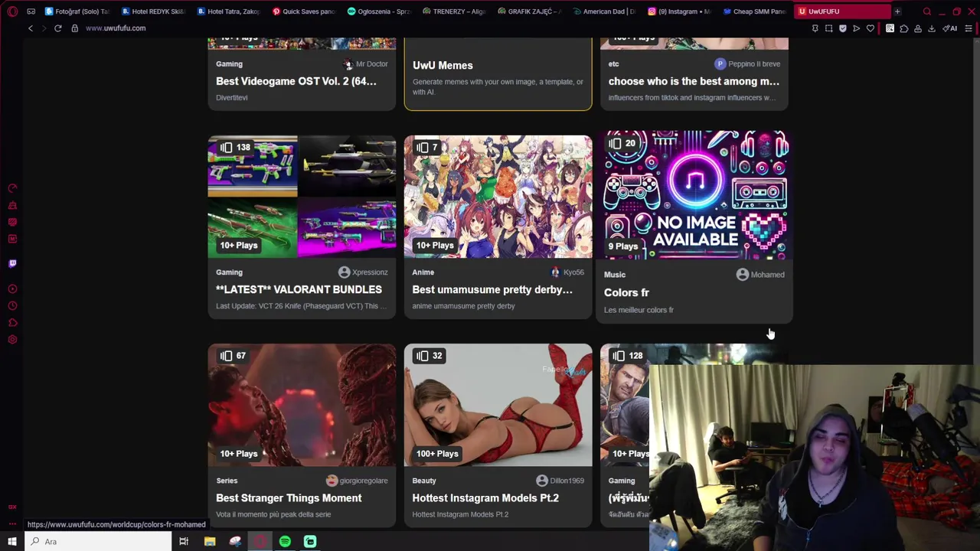Open Best Videogame OST Vol. 2 title
This screenshot has height=551, width=980.
coord(296,81)
